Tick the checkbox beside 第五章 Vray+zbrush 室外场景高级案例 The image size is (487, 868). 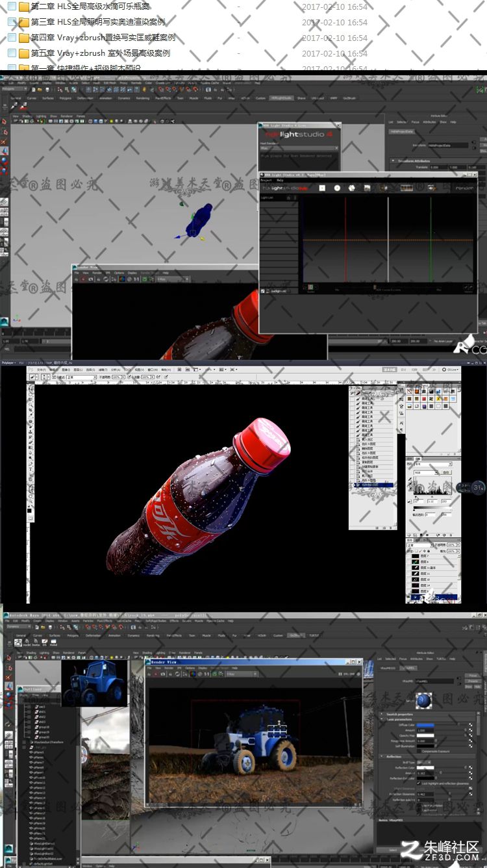(12, 53)
